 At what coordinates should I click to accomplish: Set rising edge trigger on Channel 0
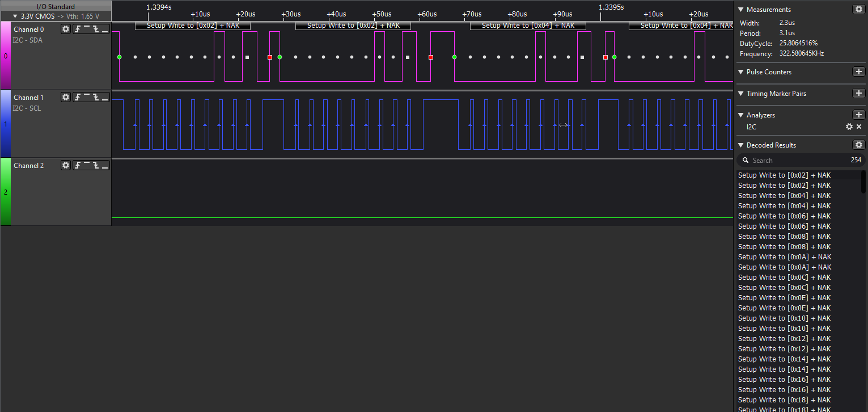click(78, 29)
